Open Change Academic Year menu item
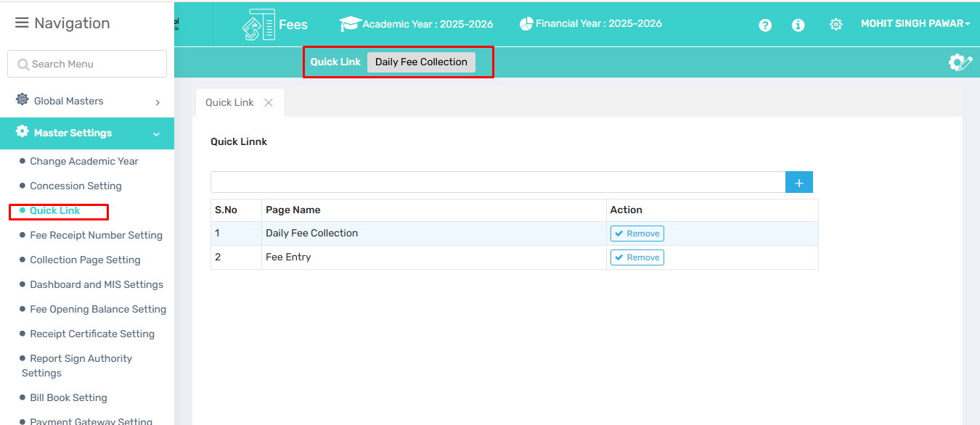The image size is (980, 425). [84, 161]
